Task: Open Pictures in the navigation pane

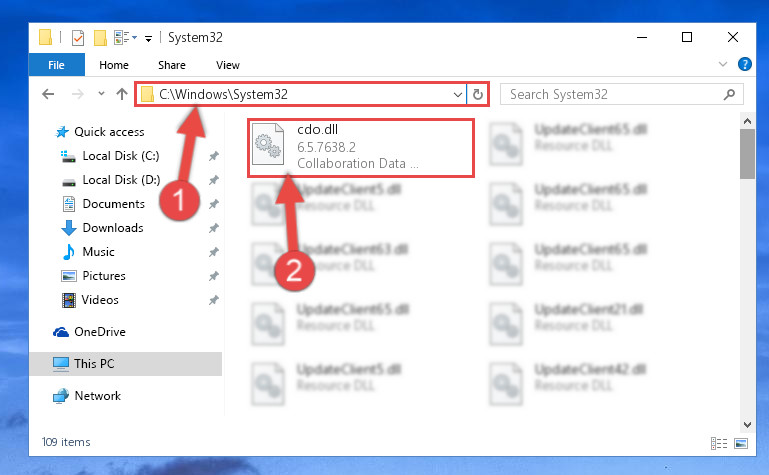Action: [x=103, y=276]
